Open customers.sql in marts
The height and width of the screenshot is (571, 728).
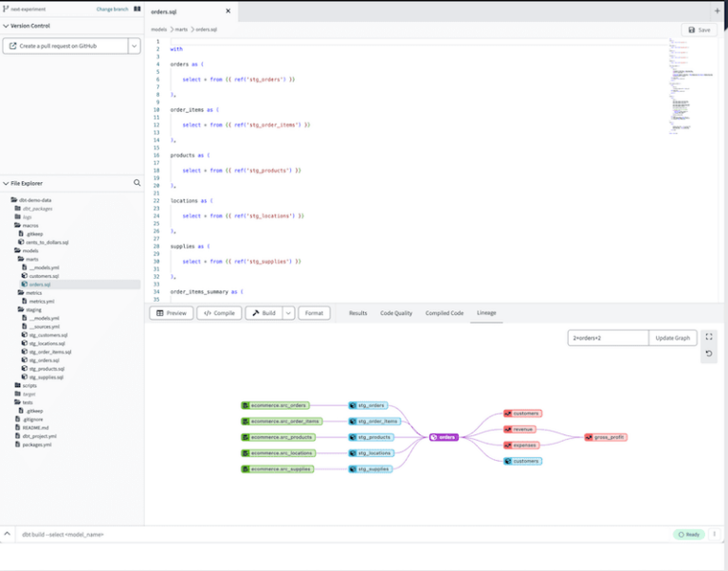click(x=41, y=276)
